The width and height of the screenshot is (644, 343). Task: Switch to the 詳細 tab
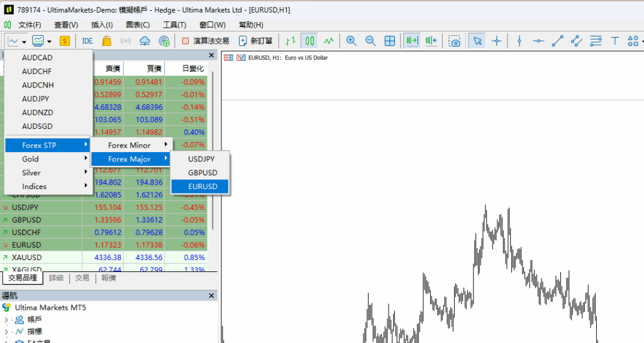point(56,278)
